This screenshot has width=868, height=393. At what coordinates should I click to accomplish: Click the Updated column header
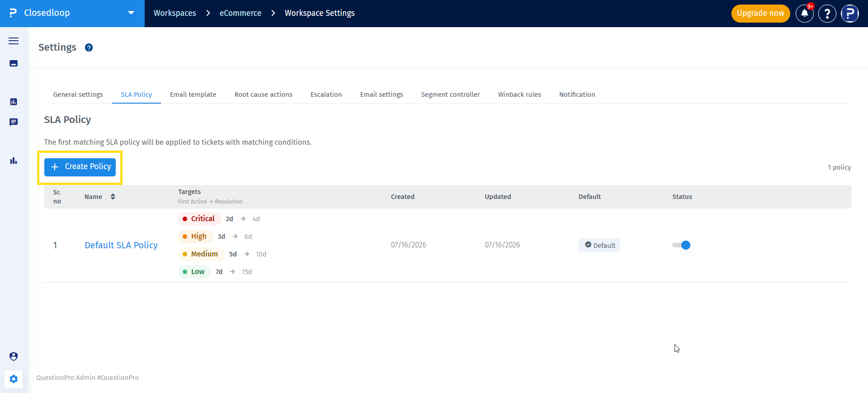(x=498, y=197)
